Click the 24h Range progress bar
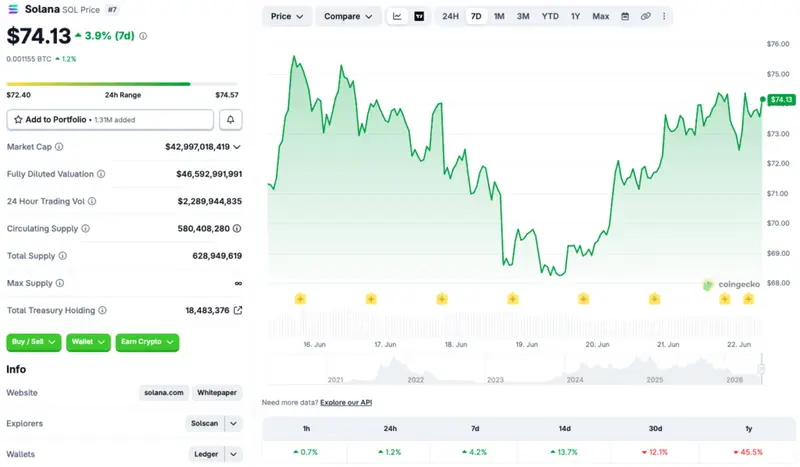Image resolution: width=800 pixels, height=467 pixels. click(122, 84)
